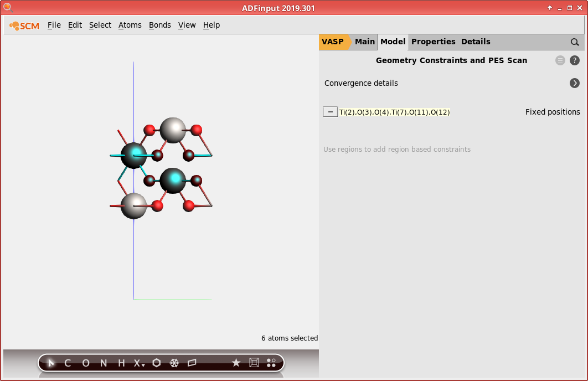Select the pointer selection tool
This screenshot has width=588, height=381.
(51, 363)
